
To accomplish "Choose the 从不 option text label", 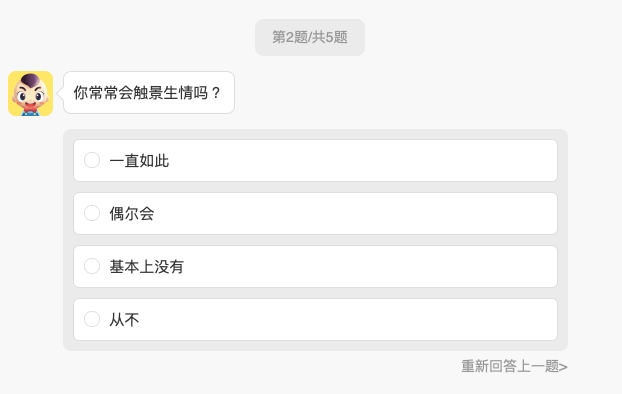I will 125,319.
